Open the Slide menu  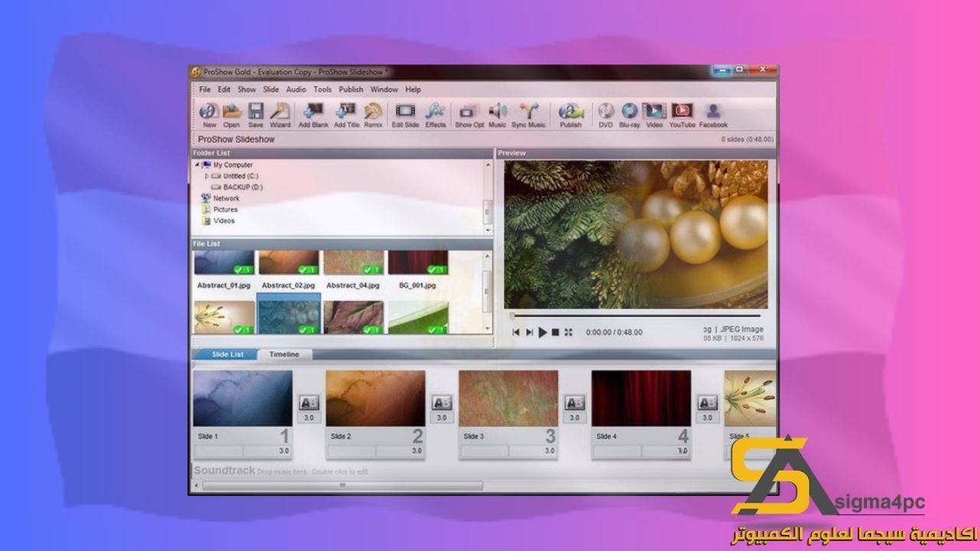271,90
